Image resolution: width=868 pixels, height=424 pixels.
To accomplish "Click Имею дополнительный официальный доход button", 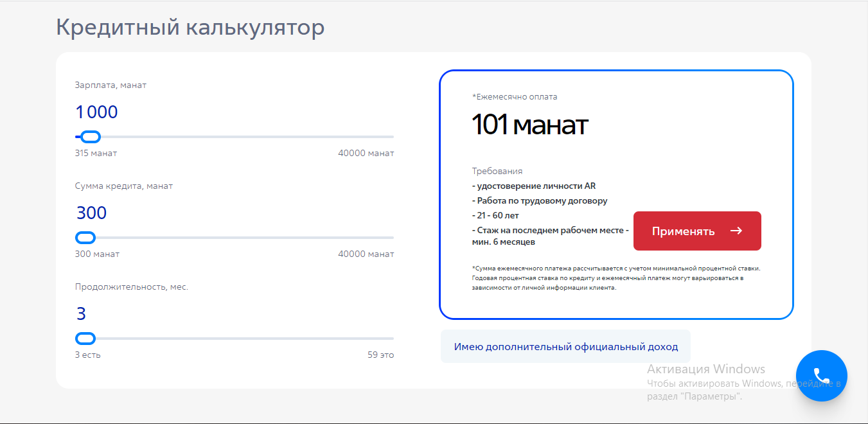I will tap(565, 347).
